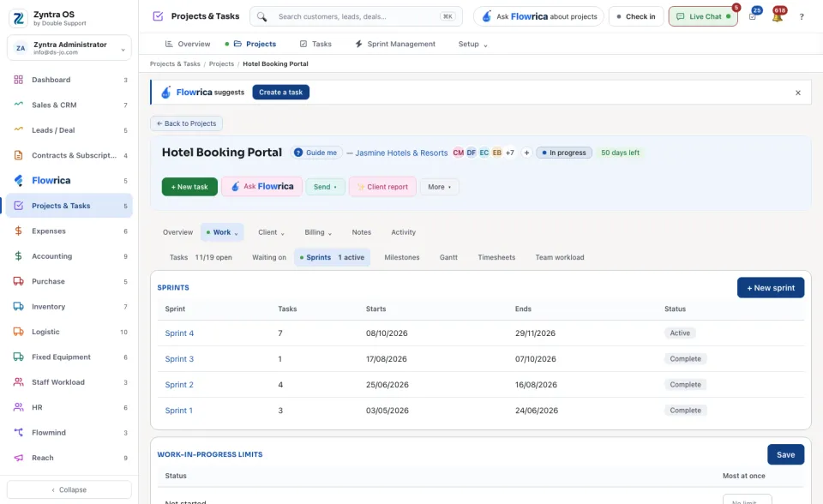Image resolution: width=823 pixels, height=504 pixels.
Task: Switch to the top Overview tab
Action: [x=188, y=44]
